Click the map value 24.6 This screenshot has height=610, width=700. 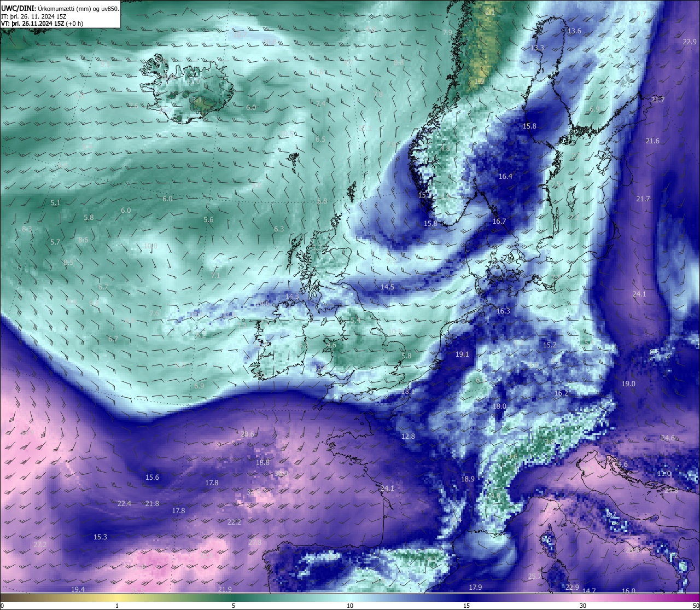(x=668, y=438)
